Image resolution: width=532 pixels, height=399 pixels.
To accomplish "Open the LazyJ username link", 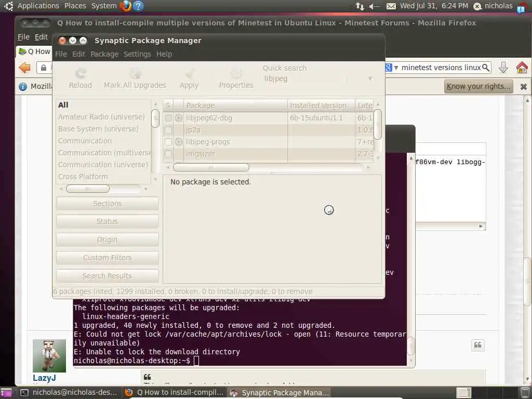I will click(x=44, y=378).
